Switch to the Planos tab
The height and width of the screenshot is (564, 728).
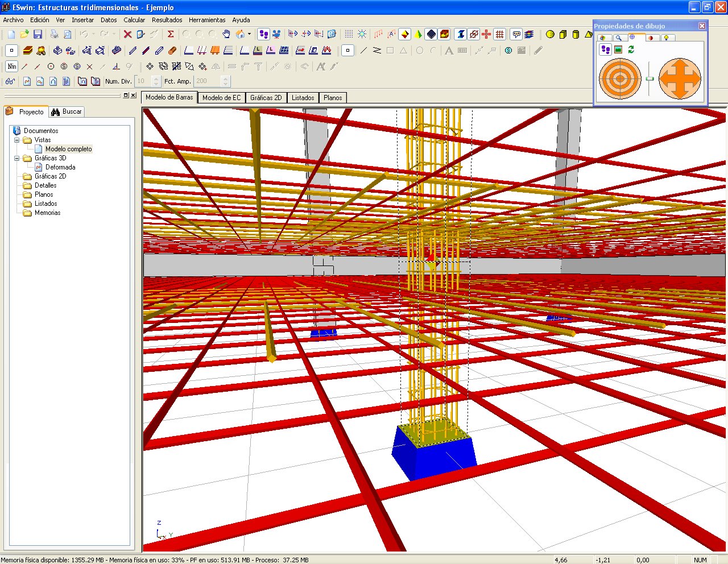[333, 98]
